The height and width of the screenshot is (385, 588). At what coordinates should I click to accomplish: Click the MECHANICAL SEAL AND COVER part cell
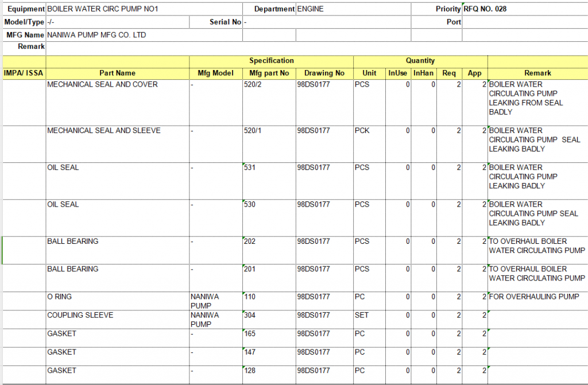(102, 85)
